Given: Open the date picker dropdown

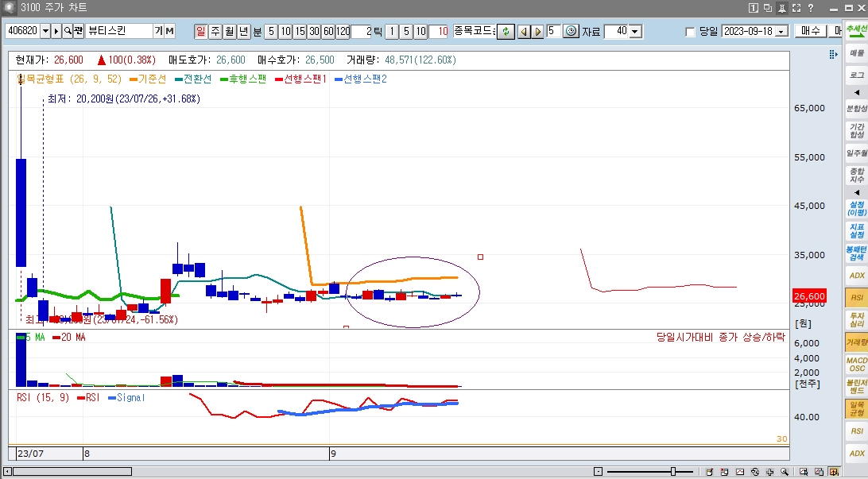Looking at the screenshot, I should [x=781, y=32].
